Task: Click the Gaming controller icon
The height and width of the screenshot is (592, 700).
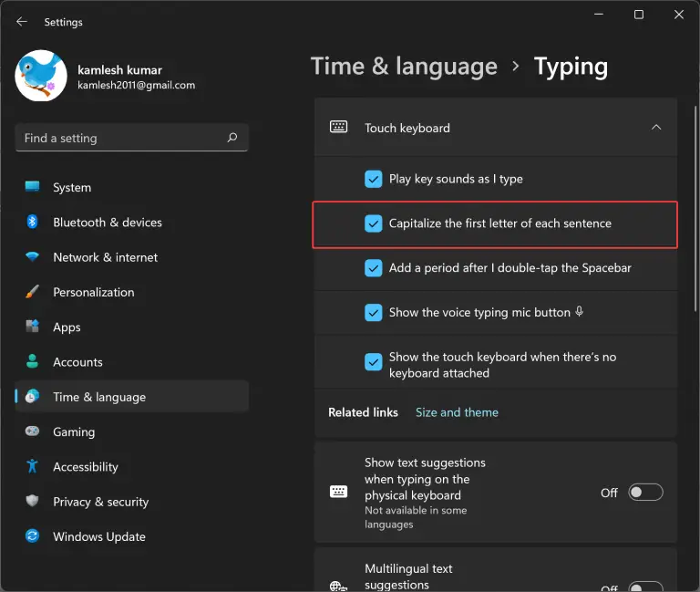Action: [32, 431]
